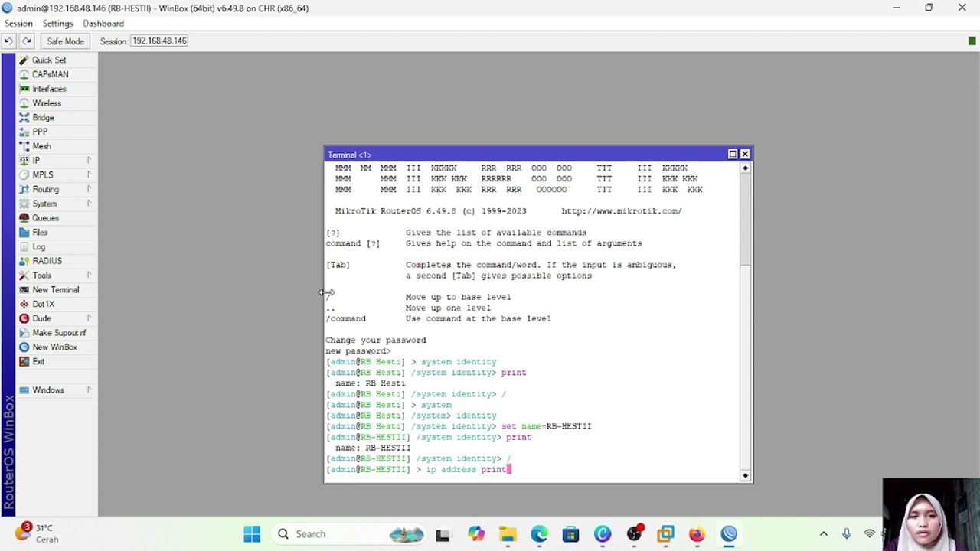This screenshot has height=551, width=980.
Task: Open the weather widget showing 31°C
Action: [38, 533]
